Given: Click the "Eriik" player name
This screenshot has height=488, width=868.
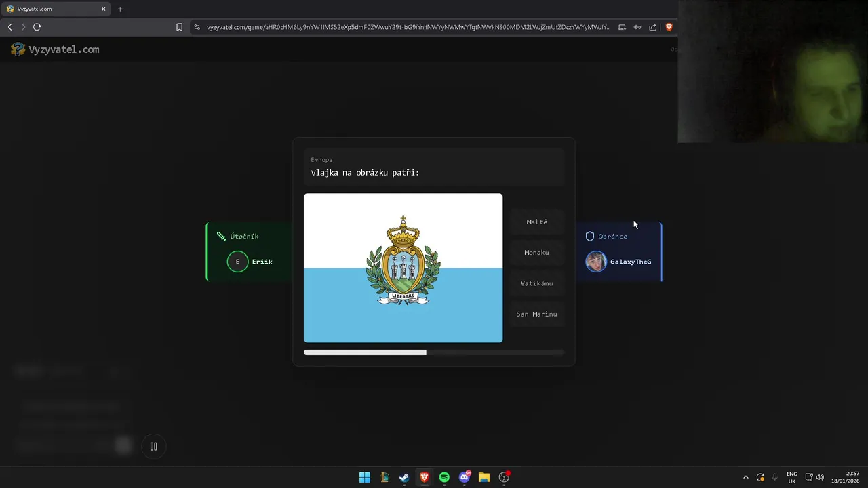Looking at the screenshot, I should [x=262, y=262].
